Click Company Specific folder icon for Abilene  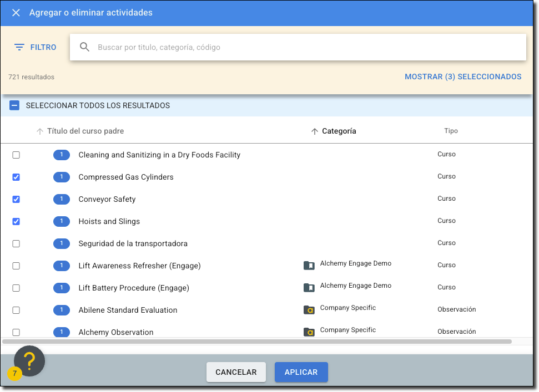(x=309, y=310)
